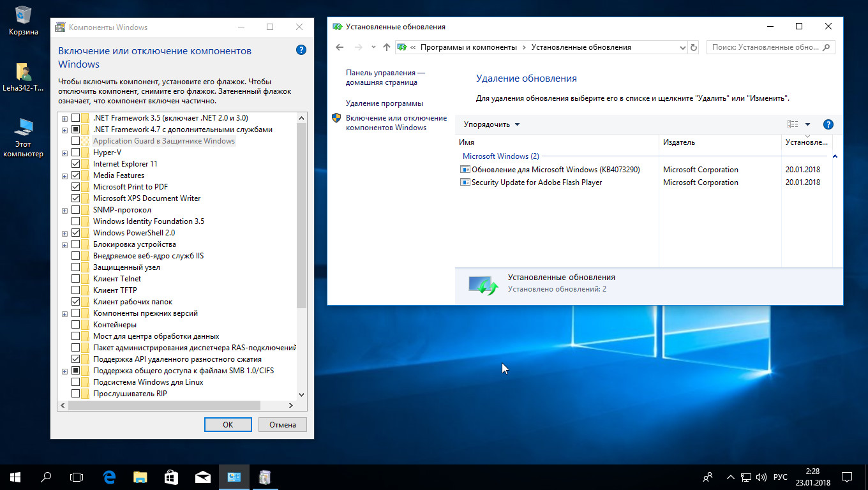Open Action Center notifications icon
This screenshot has height=490, width=868.
[x=847, y=477]
